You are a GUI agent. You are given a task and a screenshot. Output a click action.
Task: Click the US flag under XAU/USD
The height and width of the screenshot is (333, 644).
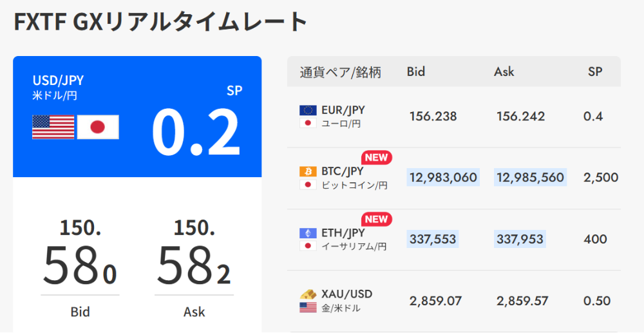click(308, 307)
